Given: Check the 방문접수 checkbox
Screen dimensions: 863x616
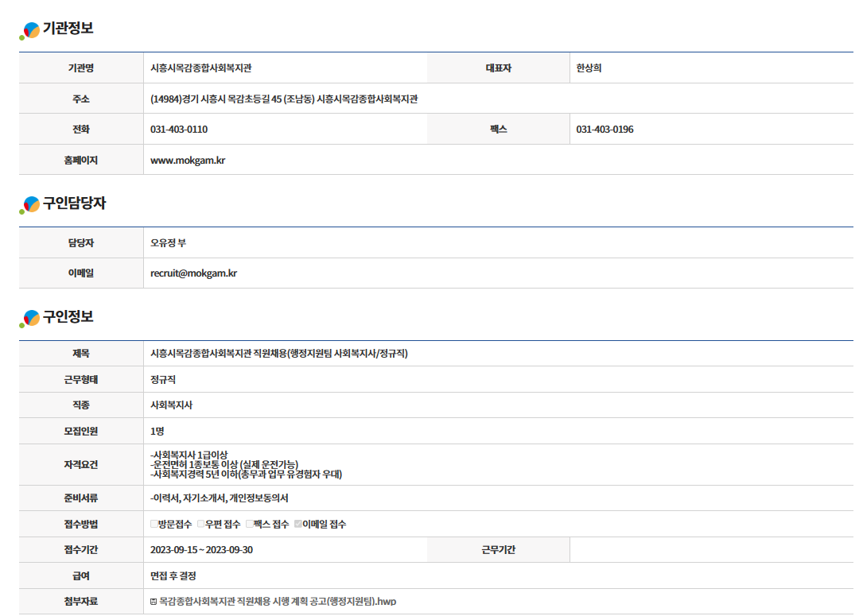Looking at the screenshot, I should [154, 525].
